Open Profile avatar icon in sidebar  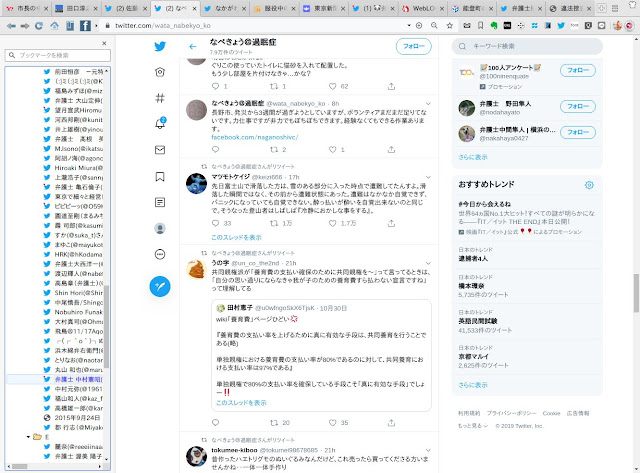tap(160, 229)
